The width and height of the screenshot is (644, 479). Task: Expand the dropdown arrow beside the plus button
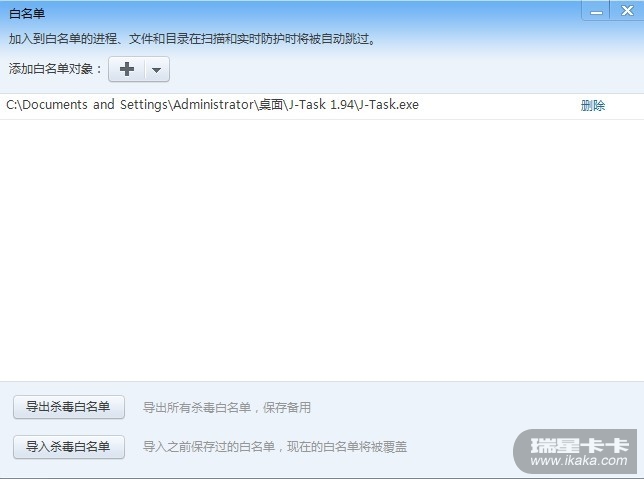(156, 69)
